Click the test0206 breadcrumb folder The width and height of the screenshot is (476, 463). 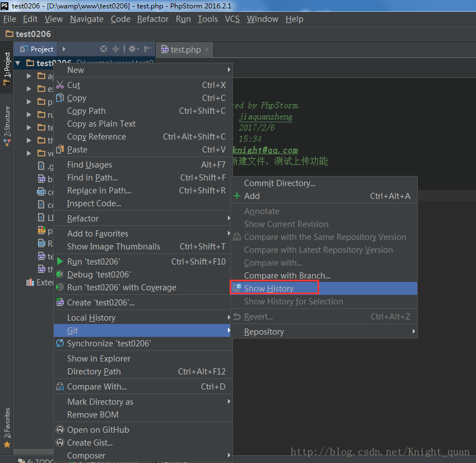tap(28, 34)
